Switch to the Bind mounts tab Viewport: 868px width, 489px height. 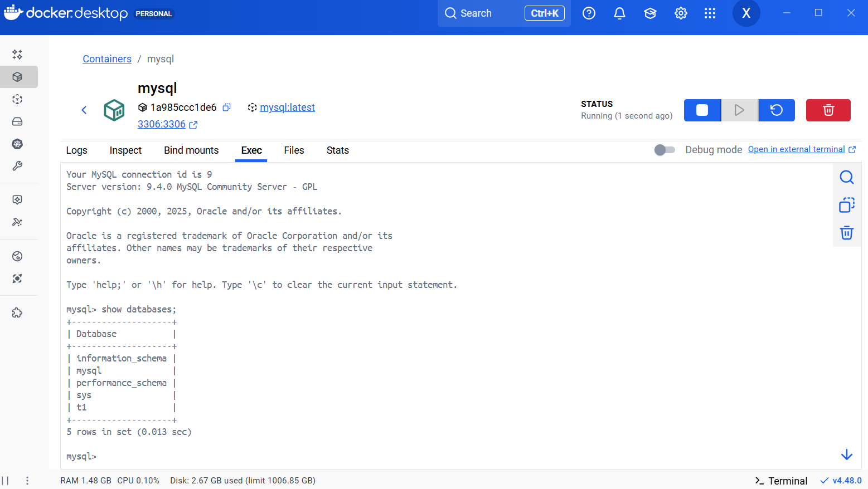(191, 150)
